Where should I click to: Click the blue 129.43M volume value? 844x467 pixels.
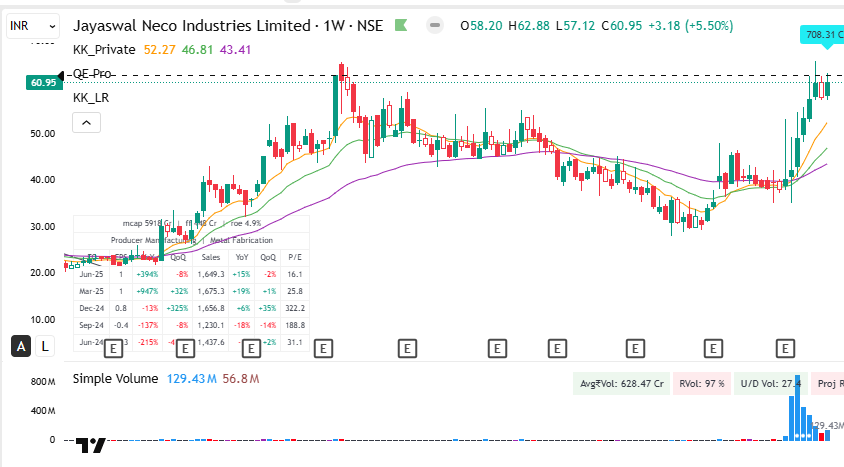[x=192, y=379]
